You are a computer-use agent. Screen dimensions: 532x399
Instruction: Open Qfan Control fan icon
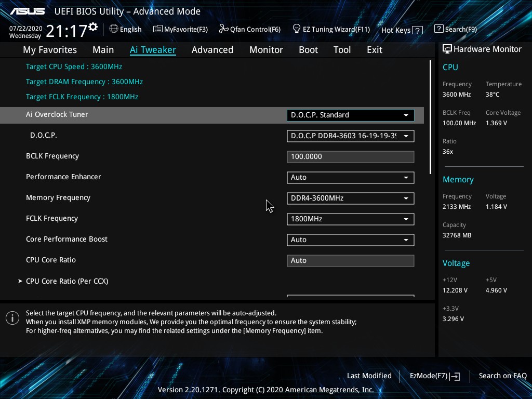coord(224,29)
